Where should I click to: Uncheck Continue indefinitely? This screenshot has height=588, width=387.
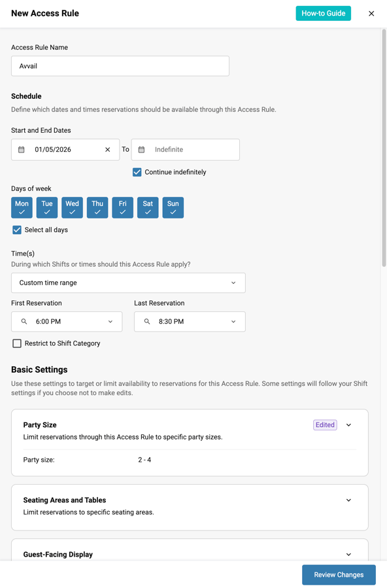point(137,172)
